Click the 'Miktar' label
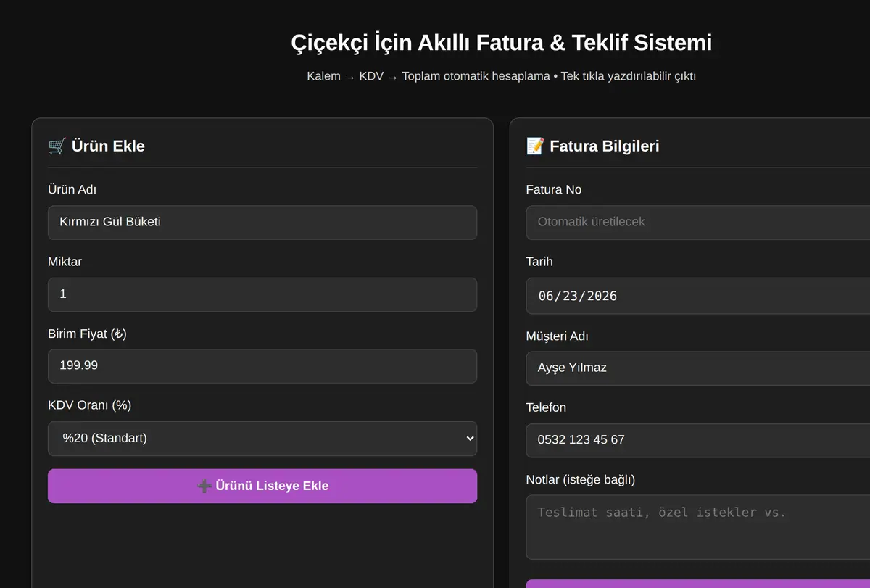Screen dimensions: 870x588 65,262
